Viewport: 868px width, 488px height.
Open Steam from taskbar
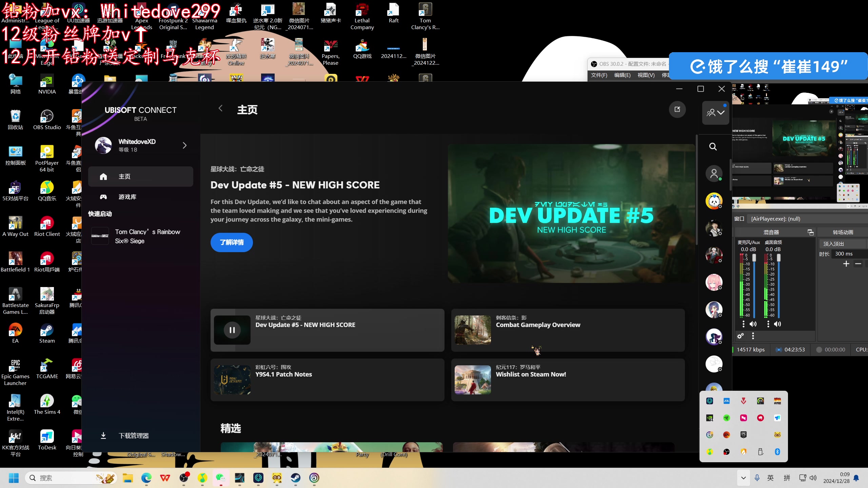(296, 478)
